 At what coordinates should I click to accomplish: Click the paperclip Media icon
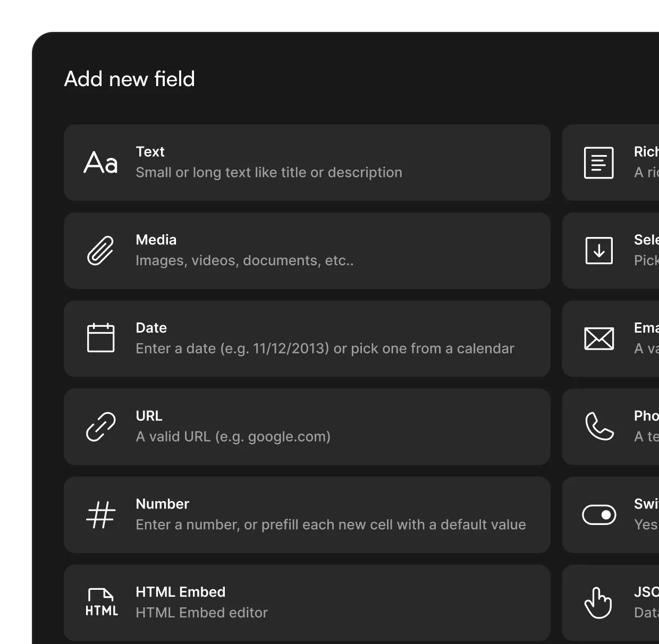coord(100,250)
